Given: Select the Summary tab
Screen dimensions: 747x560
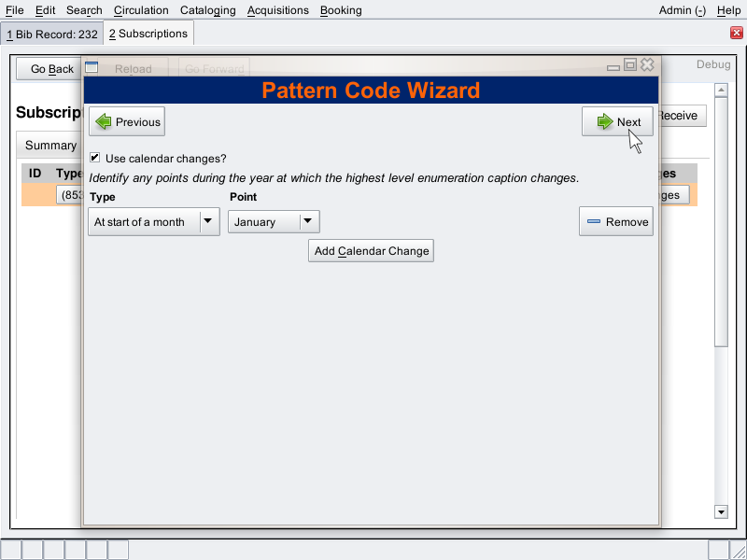Looking at the screenshot, I should pos(50,145).
